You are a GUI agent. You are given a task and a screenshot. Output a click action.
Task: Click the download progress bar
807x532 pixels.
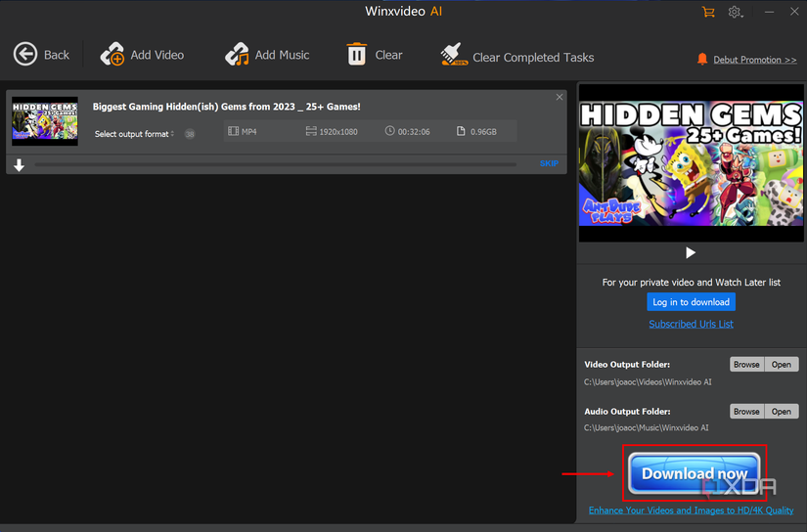click(275, 164)
